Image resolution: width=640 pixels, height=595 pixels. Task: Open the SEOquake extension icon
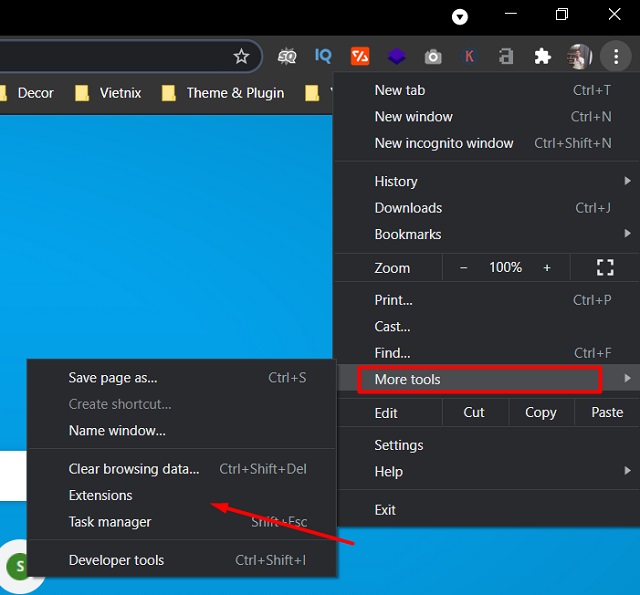287,56
